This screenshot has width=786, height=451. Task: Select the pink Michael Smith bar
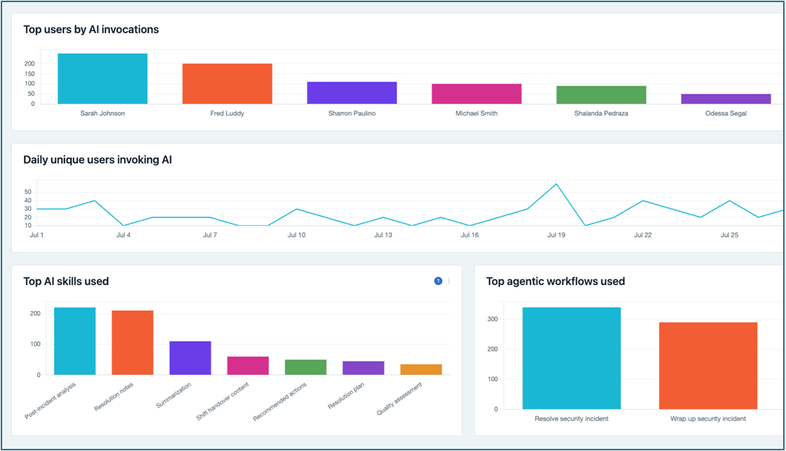tap(477, 94)
